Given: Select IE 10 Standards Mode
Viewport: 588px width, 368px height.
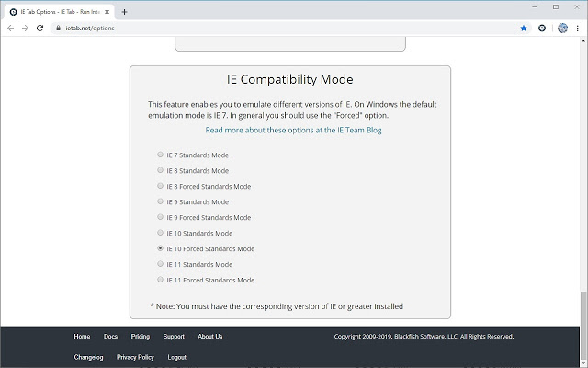Looking at the screenshot, I should tap(160, 233).
